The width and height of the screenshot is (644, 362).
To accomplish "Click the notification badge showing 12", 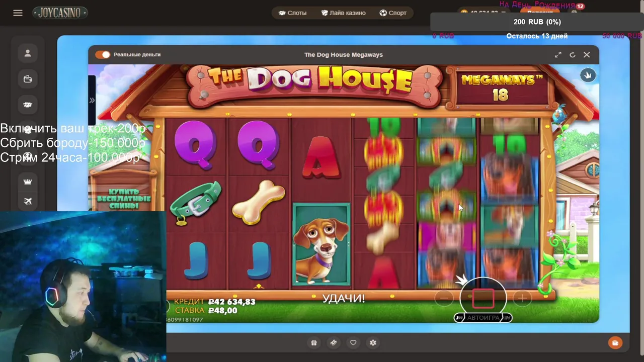I will [580, 6].
